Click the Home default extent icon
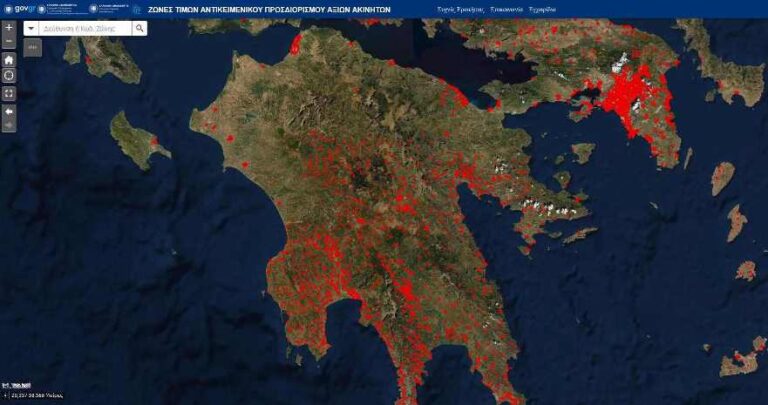The width and height of the screenshot is (768, 405). tap(9, 59)
